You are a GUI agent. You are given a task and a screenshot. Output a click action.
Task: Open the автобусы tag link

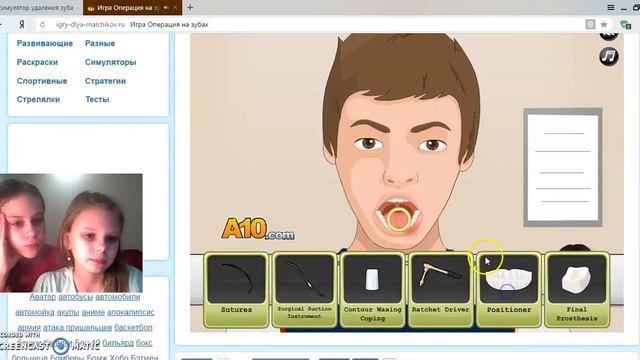coord(76,297)
